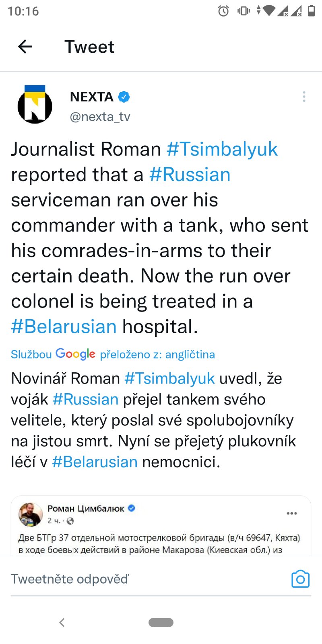
Task: Tap the globe privacy icon in embedded post
Action: [70, 521]
